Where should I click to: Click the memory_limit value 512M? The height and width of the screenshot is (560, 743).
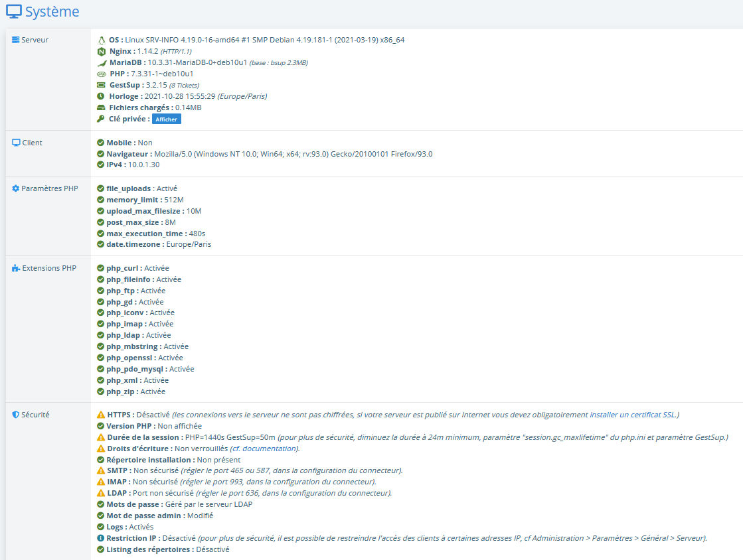coord(174,200)
